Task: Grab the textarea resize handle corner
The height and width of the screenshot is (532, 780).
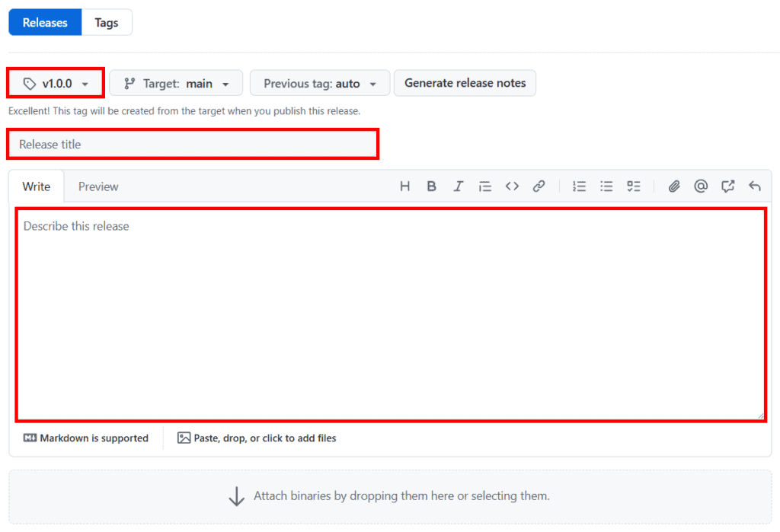Action: coord(761,416)
